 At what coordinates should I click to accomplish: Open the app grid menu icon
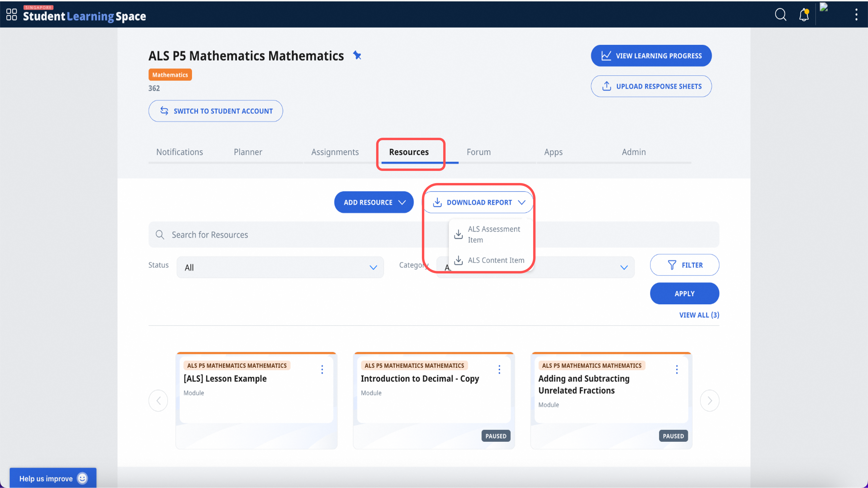[12, 14]
